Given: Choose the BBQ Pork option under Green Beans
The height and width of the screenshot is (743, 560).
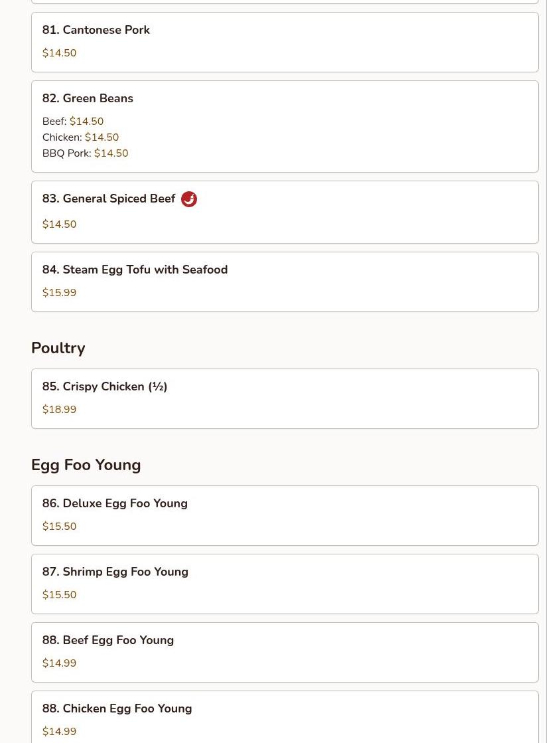Looking at the screenshot, I should [85, 153].
